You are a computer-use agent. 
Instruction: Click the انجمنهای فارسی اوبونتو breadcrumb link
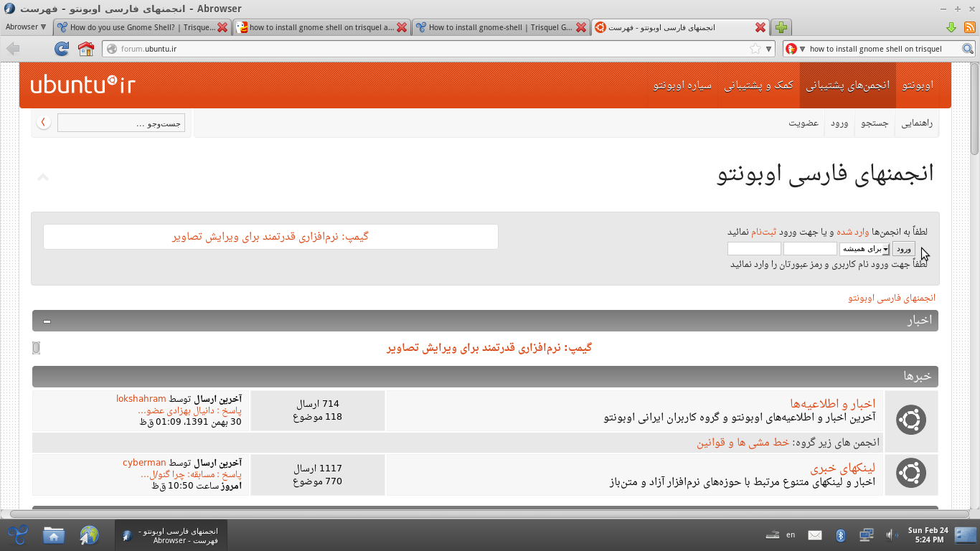coord(892,298)
